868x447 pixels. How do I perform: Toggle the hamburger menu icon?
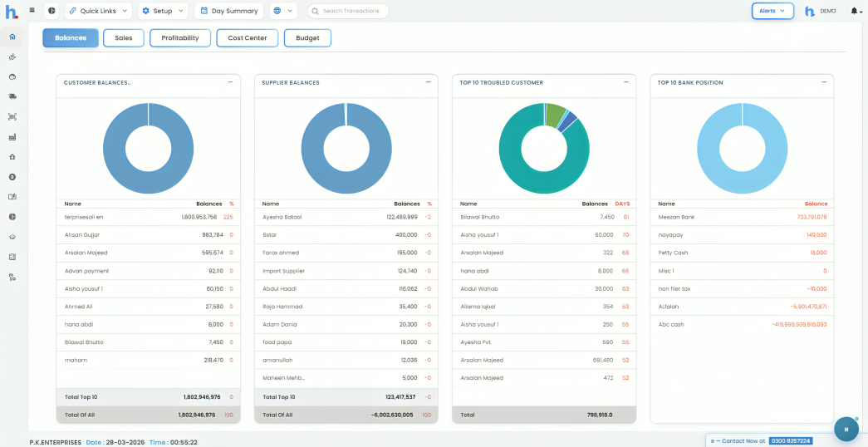pyautogui.click(x=32, y=10)
